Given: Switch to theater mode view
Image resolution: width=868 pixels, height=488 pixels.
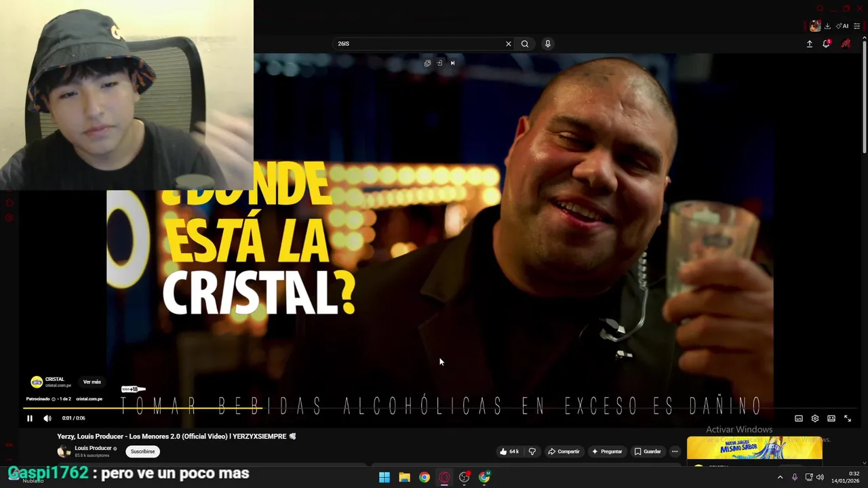Looking at the screenshot, I should (831, 418).
